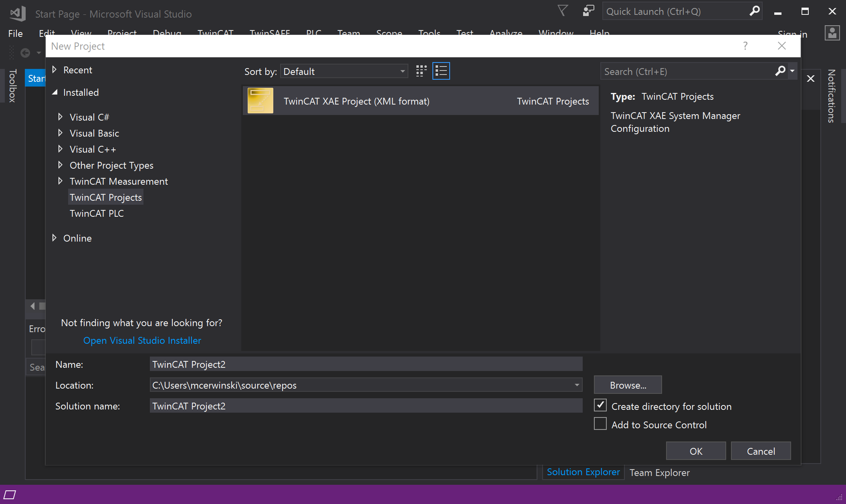Screen dimensions: 846x504
Task: Click the Visual Studio logo icon
Action: (18, 14)
